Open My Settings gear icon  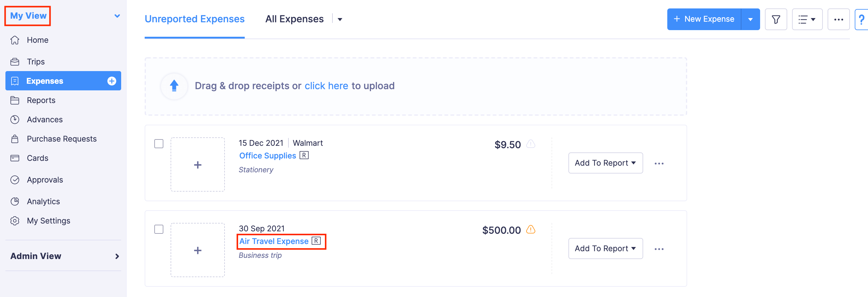coord(15,220)
